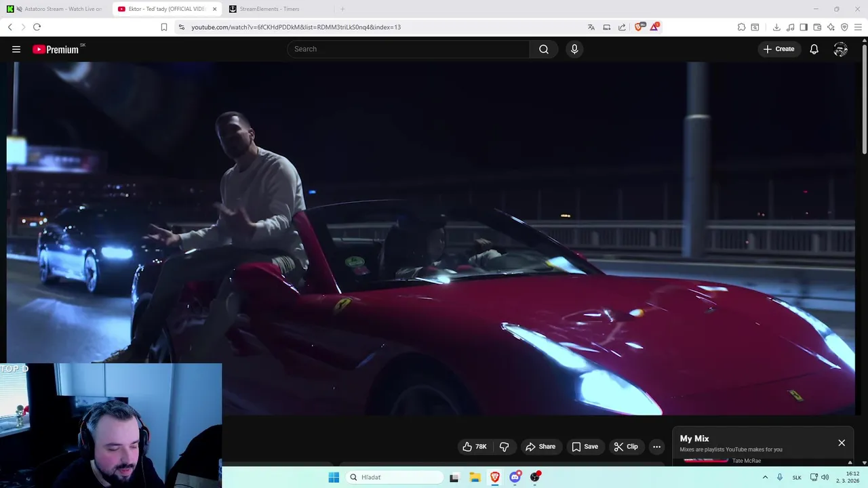Go forward in browser history
Screen dimensions: 868x488
[x=23, y=27]
